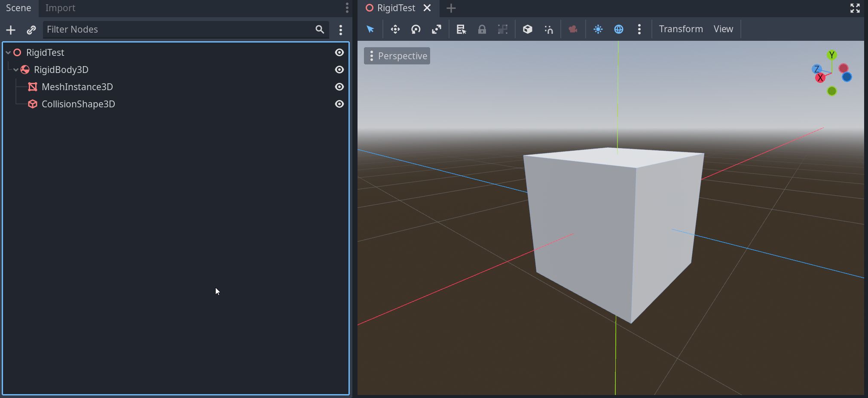Viewport: 868px width, 398px height.
Task: Open the View menu
Action: [x=723, y=29]
